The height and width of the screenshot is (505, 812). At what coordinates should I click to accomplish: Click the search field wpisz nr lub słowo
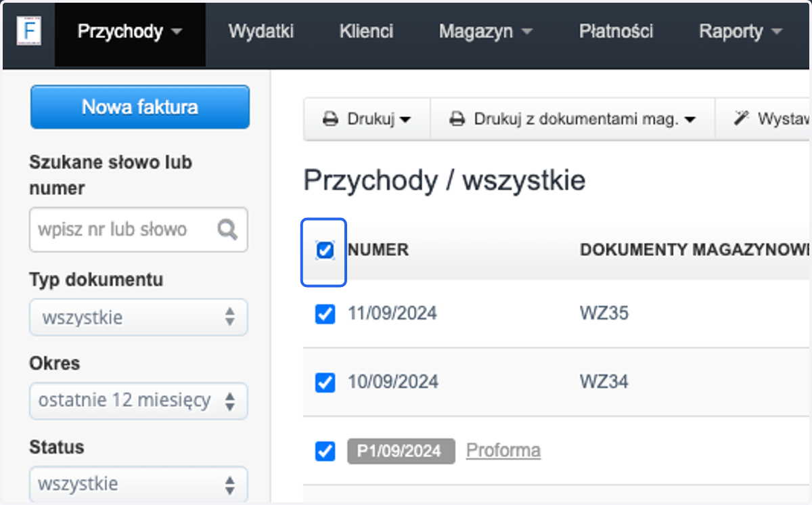(x=139, y=229)
